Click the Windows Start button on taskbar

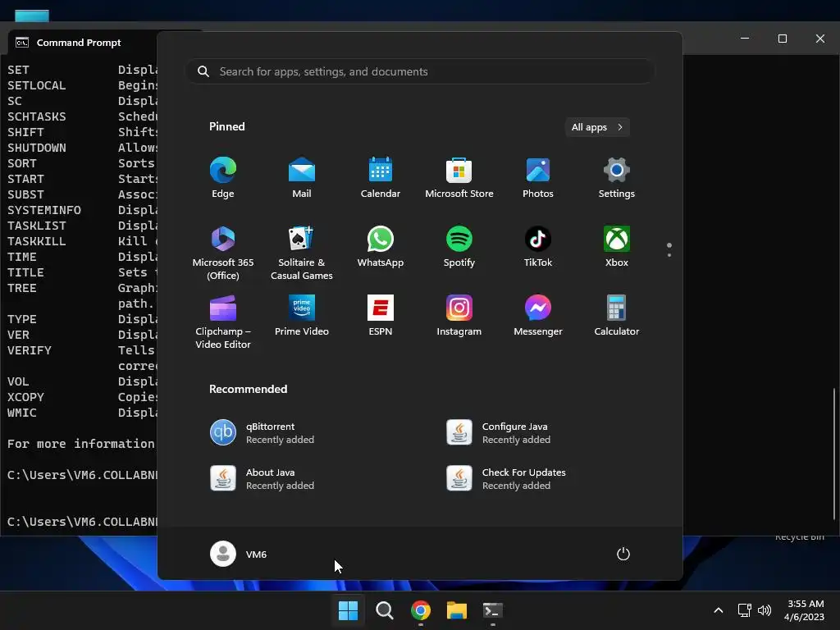click(x=348, y=610)
